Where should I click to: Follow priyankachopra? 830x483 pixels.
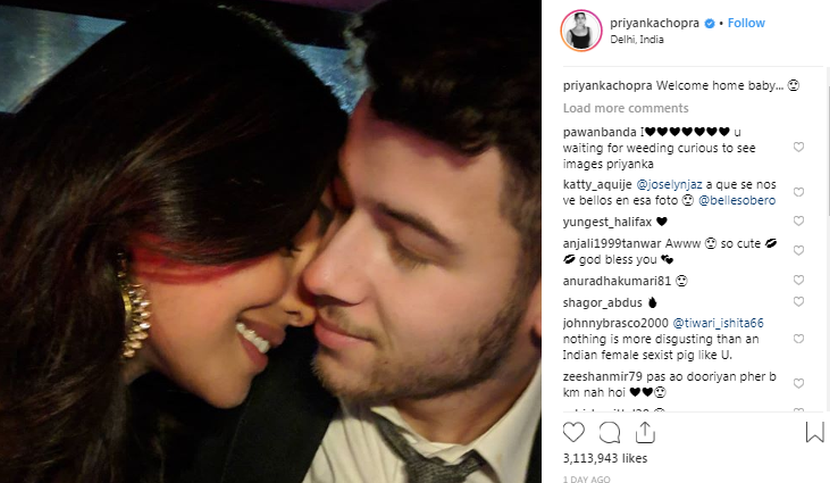[x=746, y=23]
